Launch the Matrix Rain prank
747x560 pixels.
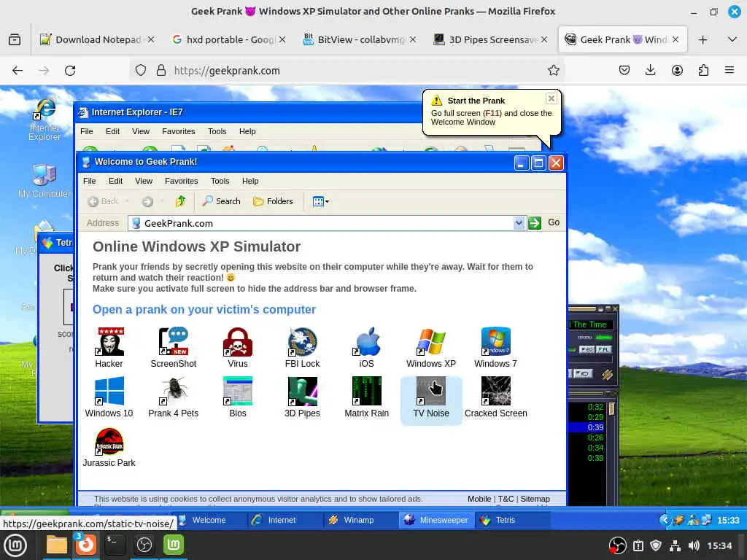point(366,397)
